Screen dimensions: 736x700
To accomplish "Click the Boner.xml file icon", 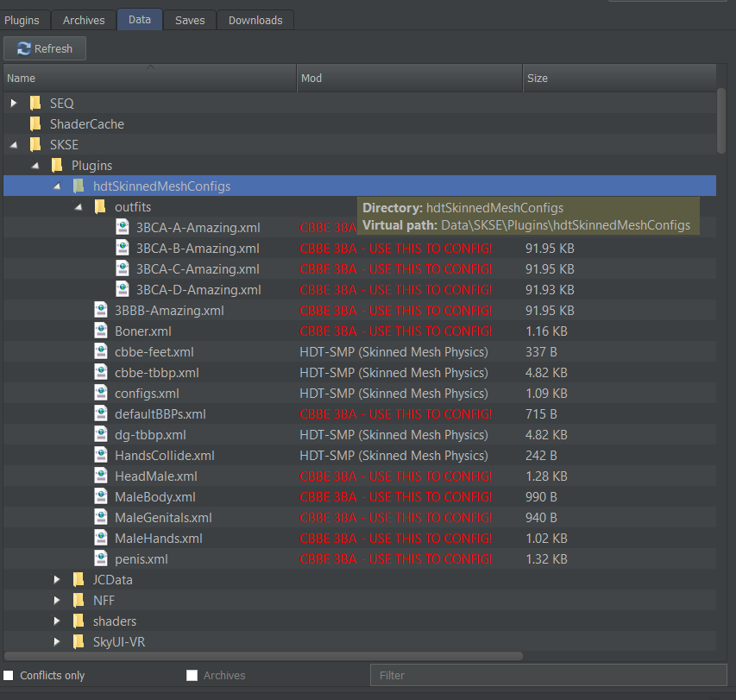I will click(x=101, y=330).
